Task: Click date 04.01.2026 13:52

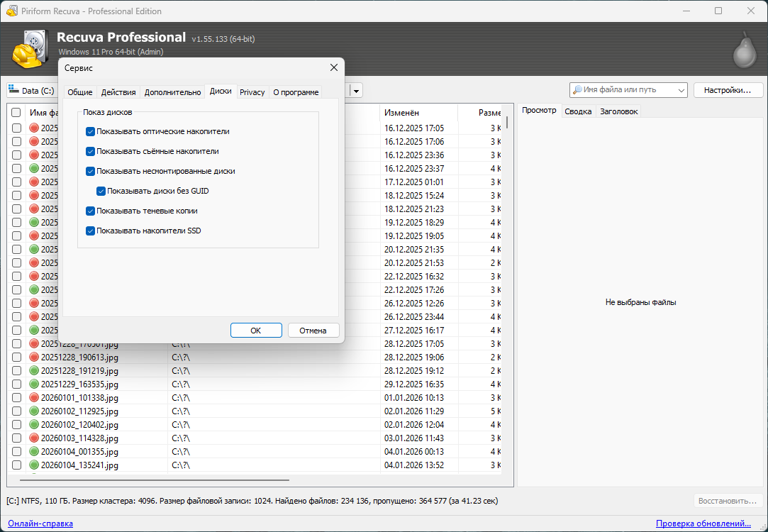Action: coord(414,465)
